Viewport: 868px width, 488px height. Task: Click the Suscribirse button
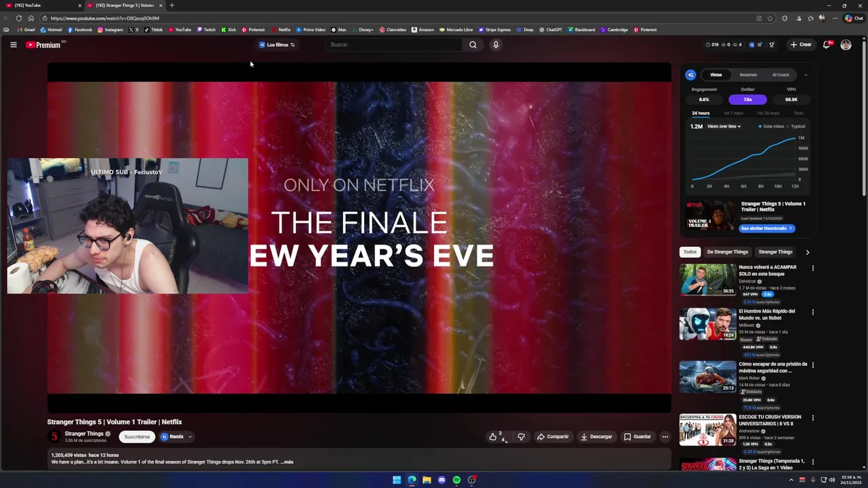tap(137, 436)
